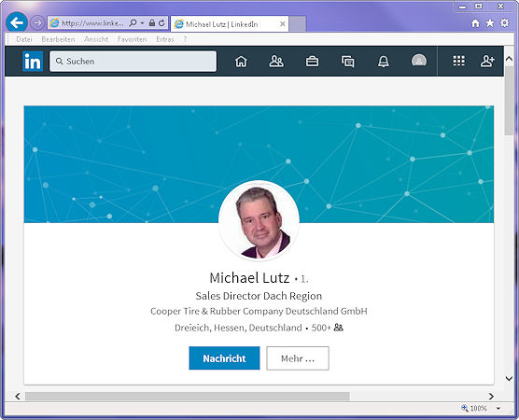Open the 500+ connections link
Viewport: 519px width, 420px height.
click(x=327, y=328)
